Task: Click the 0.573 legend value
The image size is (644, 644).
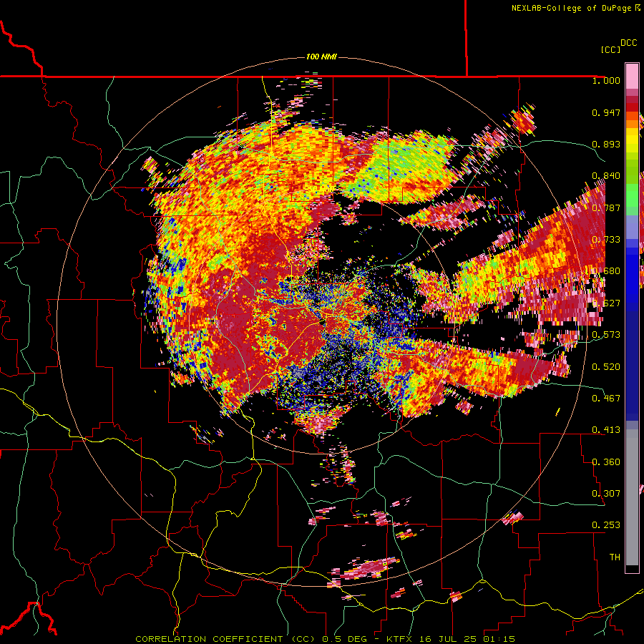Action: pos(606,335)
